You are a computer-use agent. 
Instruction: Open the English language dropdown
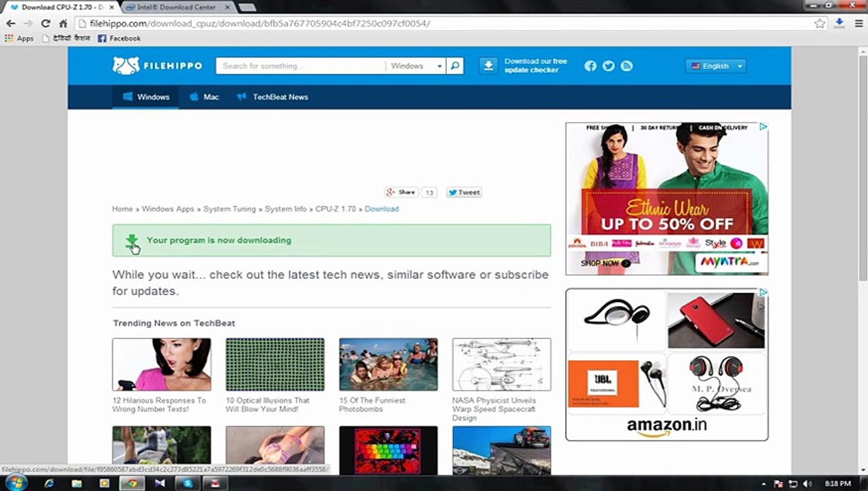coord(716,66)
